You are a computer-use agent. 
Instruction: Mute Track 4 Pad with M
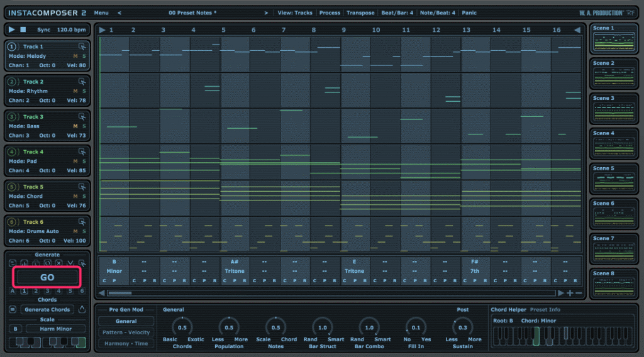click(75, 162)
